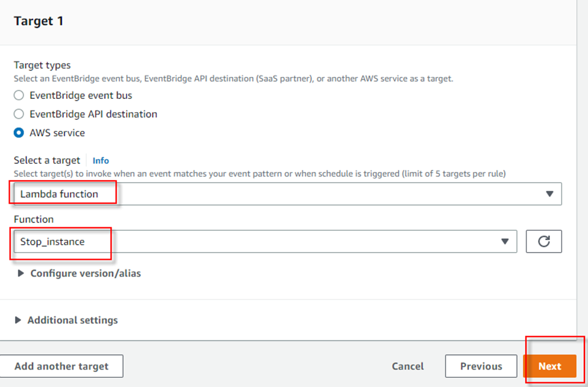588x387 pixels.
Task: Select the EventBridge event bus radio button
Action: click(19, 95)
